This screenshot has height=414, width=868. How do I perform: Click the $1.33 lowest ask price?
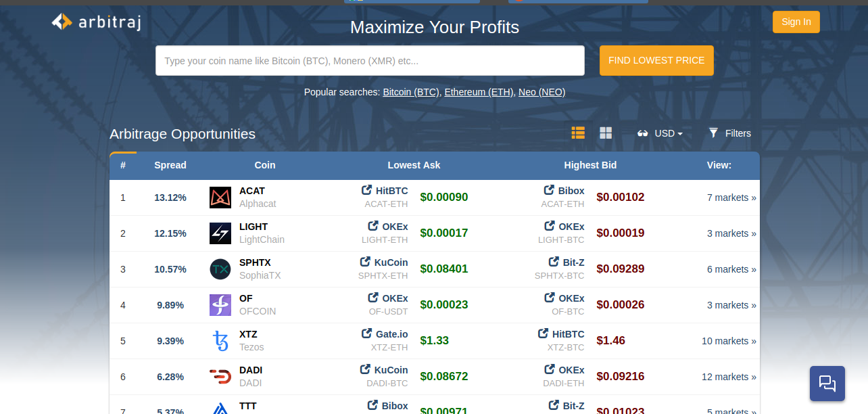tap(435, 341)
